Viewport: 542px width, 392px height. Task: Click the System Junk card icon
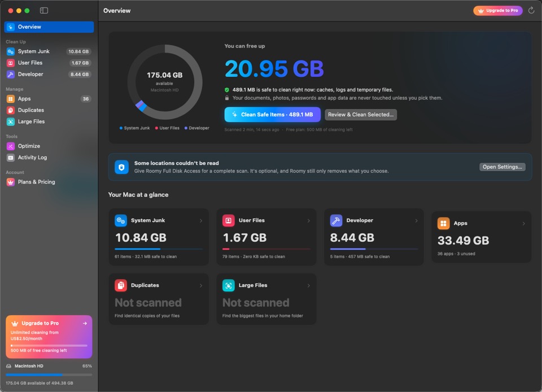[x=121, y=220]
